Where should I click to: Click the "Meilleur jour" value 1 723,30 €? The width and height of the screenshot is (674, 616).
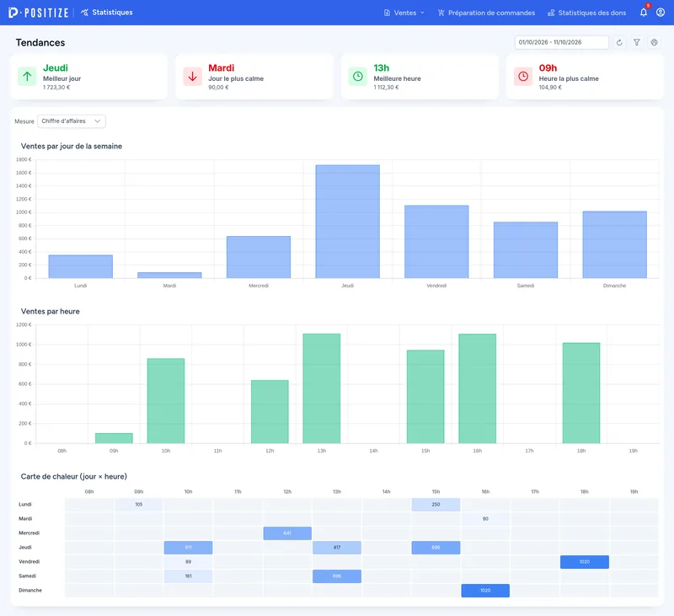(56, 88)
